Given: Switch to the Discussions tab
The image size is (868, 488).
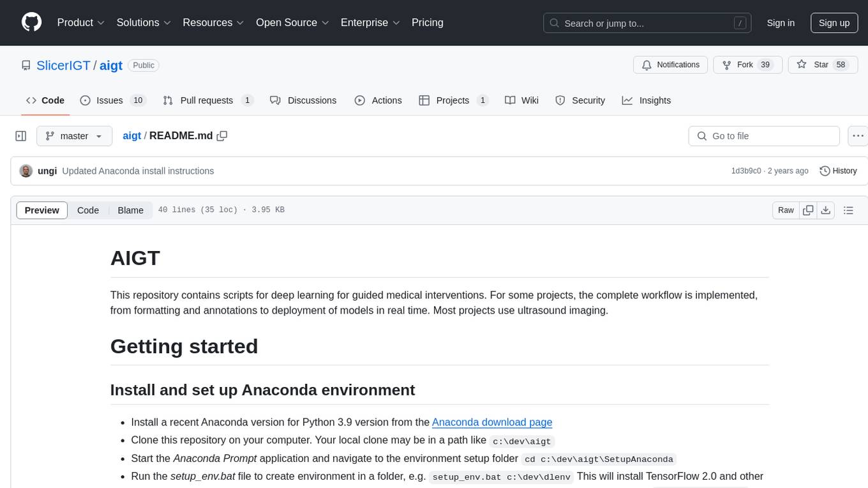Looking at the screenshot, I should (303, 100).
